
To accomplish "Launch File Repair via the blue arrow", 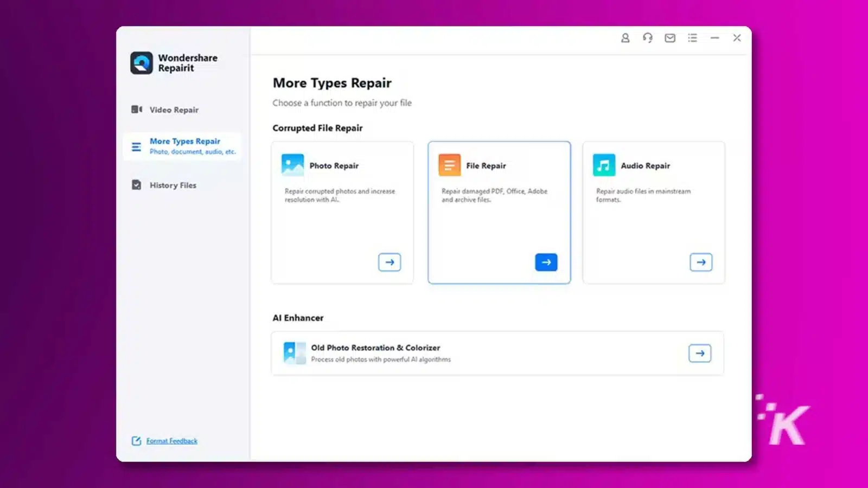I will (546, 262).
